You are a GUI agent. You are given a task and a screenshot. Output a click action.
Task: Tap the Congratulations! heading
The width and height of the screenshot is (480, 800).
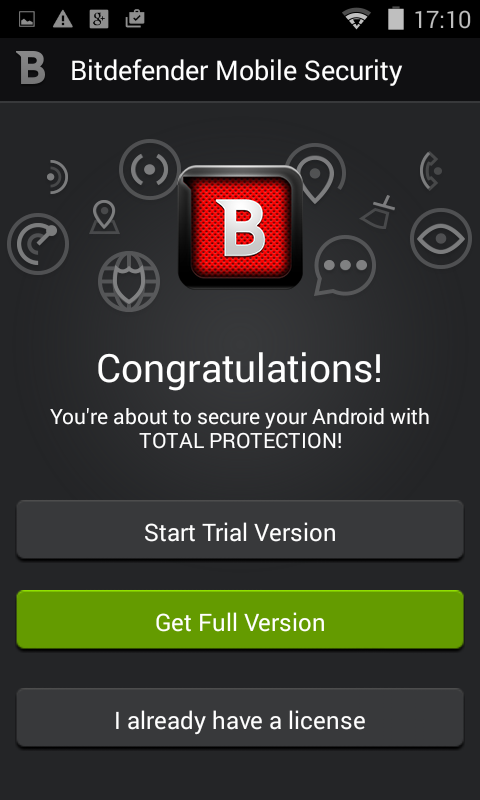coord(239,369)
